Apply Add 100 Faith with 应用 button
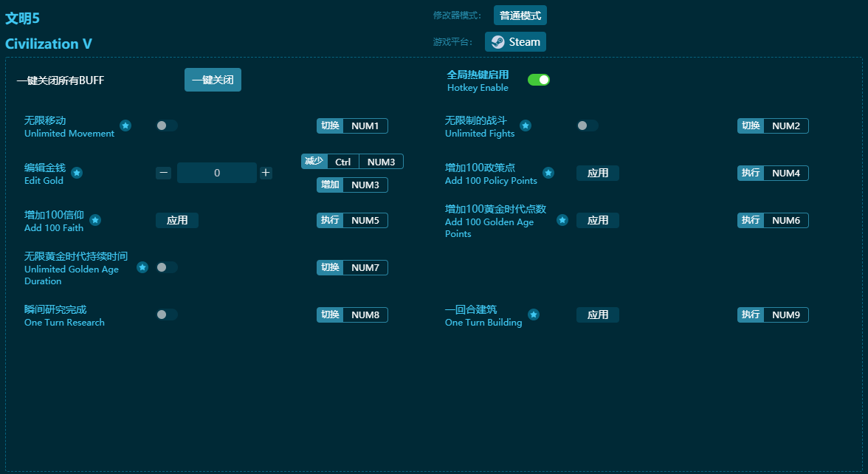Image resolution: width=868 pixels, height=474 pixels. (x=177, y=220)
